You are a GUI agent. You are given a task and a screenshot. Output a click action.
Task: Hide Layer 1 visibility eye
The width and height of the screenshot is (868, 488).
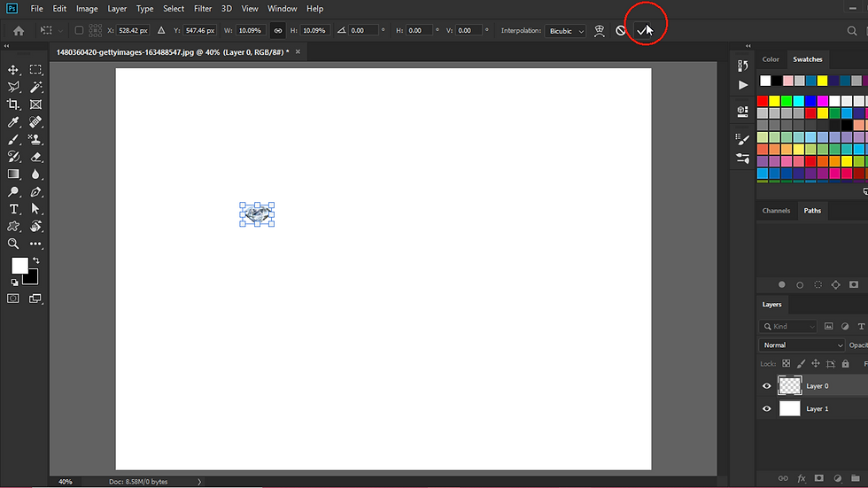pyautogui.click(x=767, y=409)
